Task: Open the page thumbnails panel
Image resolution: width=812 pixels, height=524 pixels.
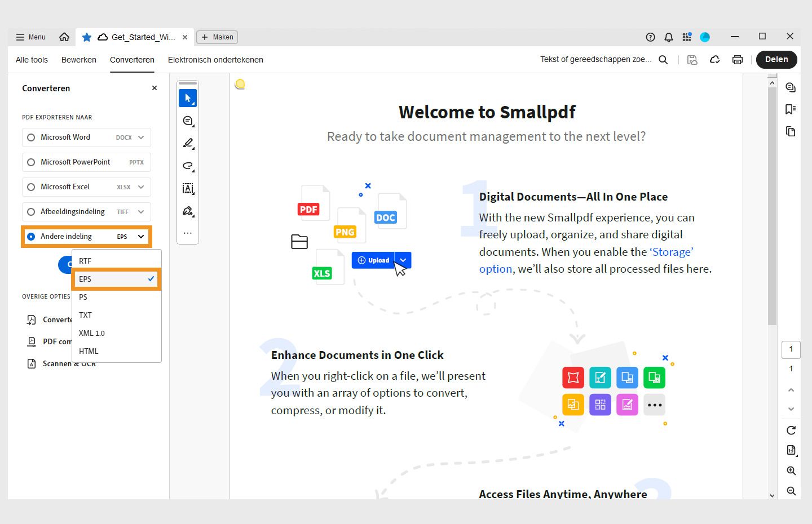Action: click(791, 131)
